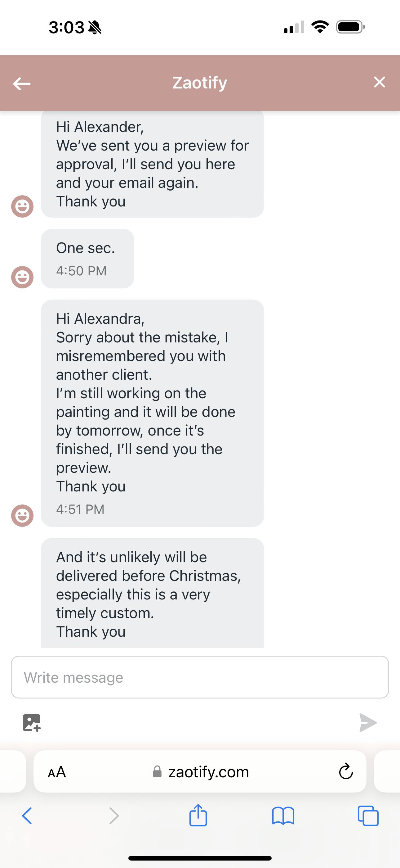The image size is (400, 868).
Task: Tap the "One sec." message bubble
Action: (x=87, y=259)
